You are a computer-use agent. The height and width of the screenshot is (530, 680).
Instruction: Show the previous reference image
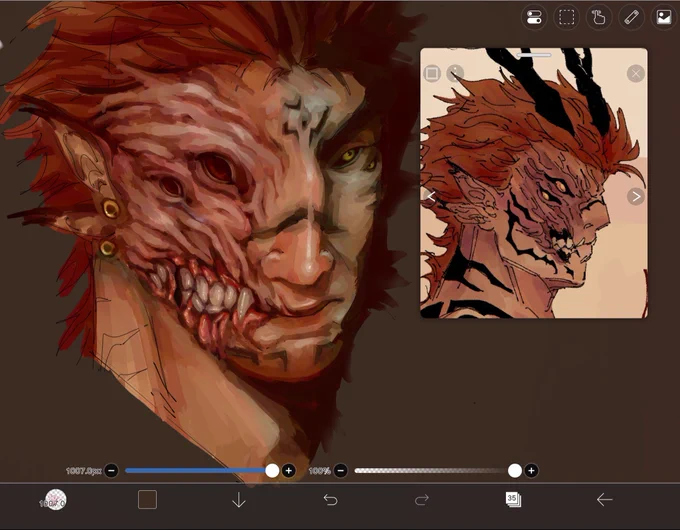coord(431,196)
